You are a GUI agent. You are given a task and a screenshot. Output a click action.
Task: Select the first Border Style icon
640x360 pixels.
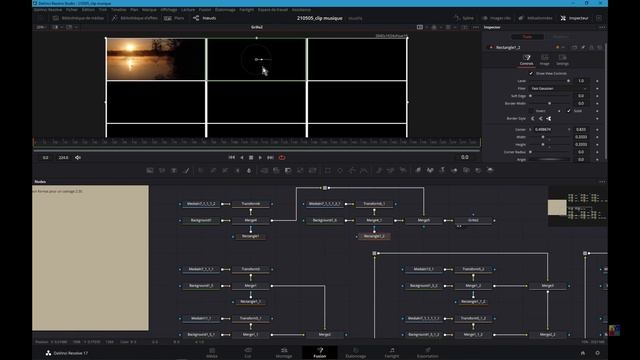point(532,118)
